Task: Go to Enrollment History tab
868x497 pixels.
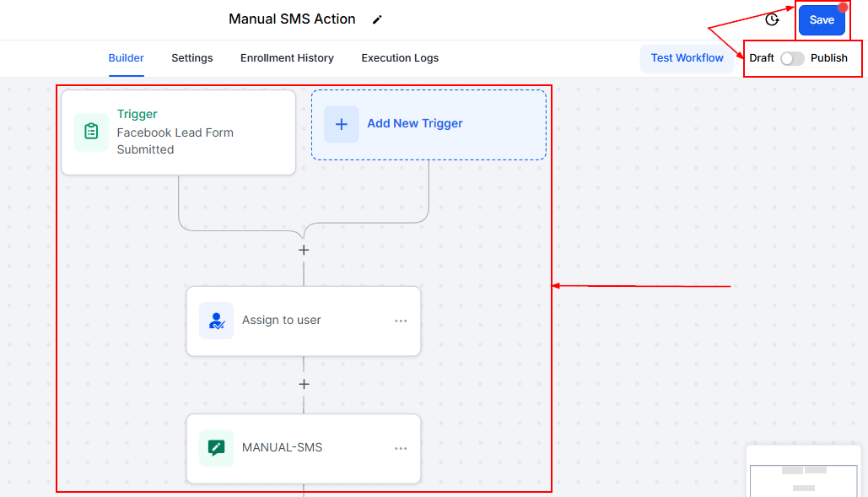Action: pos(287,58)
